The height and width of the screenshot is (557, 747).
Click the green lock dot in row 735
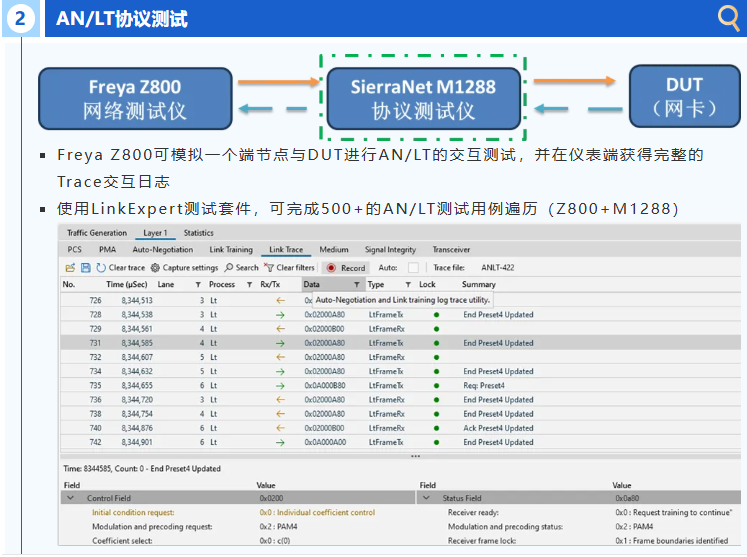point(436,385)
